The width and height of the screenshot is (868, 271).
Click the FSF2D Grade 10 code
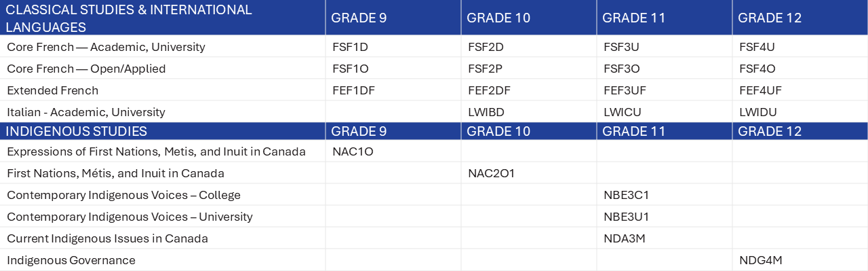point(486,47)
